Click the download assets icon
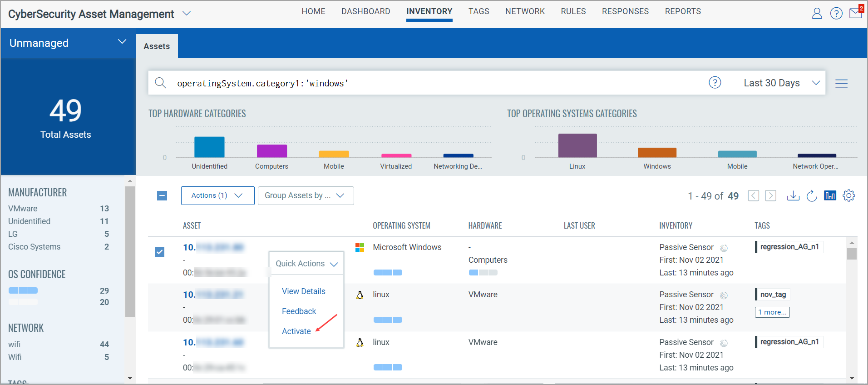 click(793, 196)
